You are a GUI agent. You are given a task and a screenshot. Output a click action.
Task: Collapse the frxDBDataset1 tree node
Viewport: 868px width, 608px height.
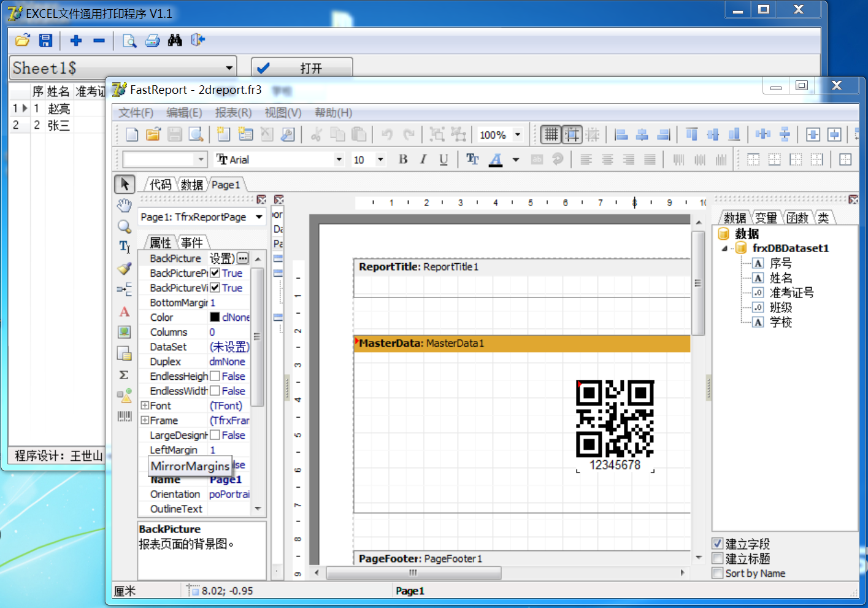[x=725, y=248]
